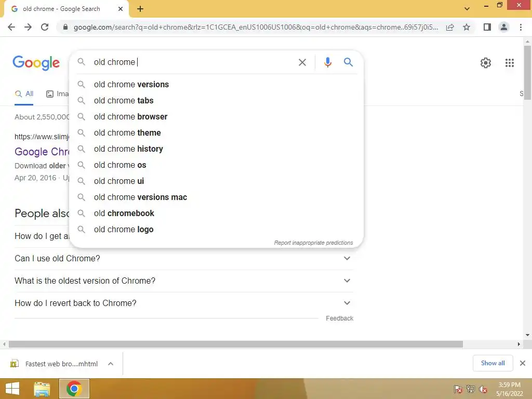This screenshot has height=399, width=532.
Task: Expand 'How do I revert back to Chrome?'
Action: tap(184, 303)
